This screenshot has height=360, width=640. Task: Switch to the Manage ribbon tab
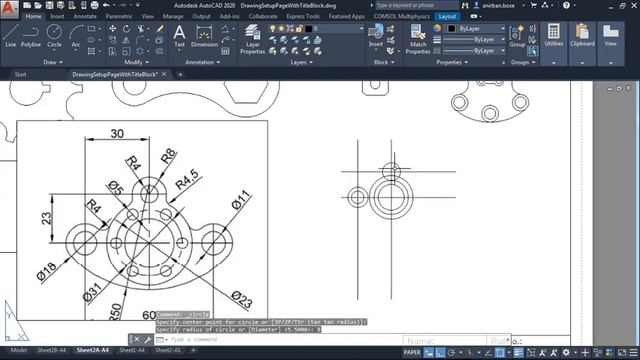click(x=173, y=16)
